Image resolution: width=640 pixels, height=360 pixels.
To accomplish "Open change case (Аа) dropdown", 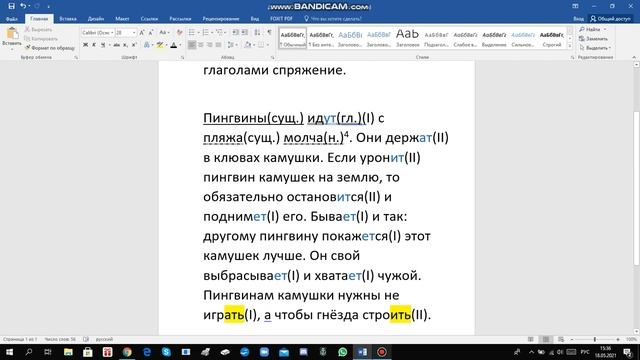I will pyautogui.click(x=164, y=33).
